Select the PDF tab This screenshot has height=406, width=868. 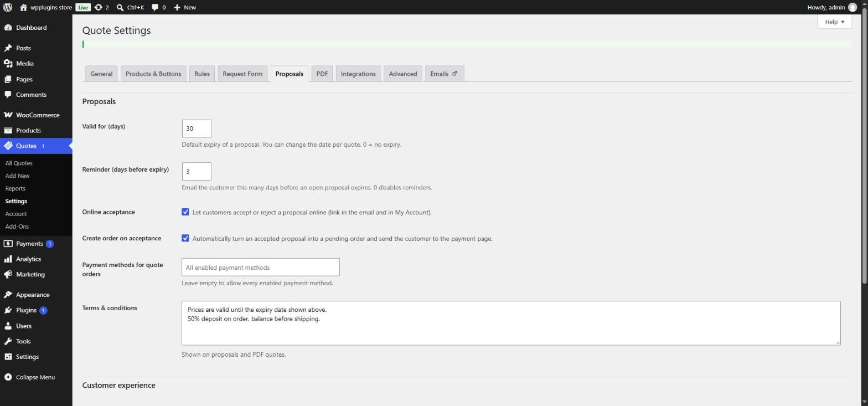coord(322,74)
